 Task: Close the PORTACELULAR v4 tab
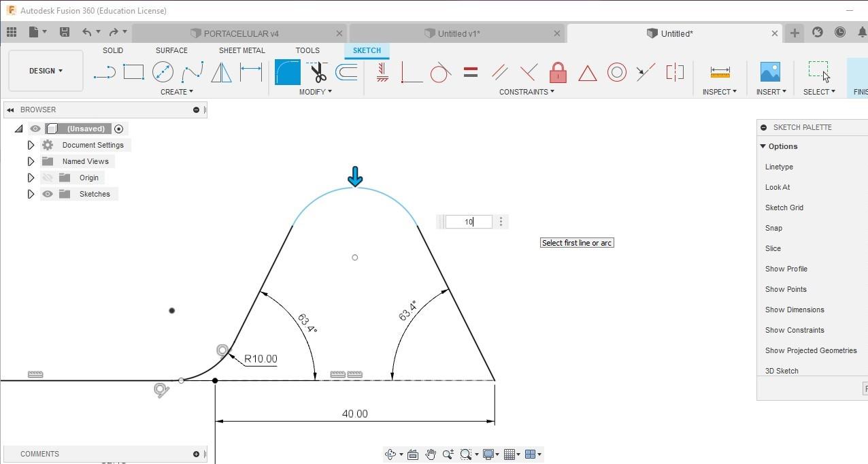pyautogui.click(x=339, y=33)
